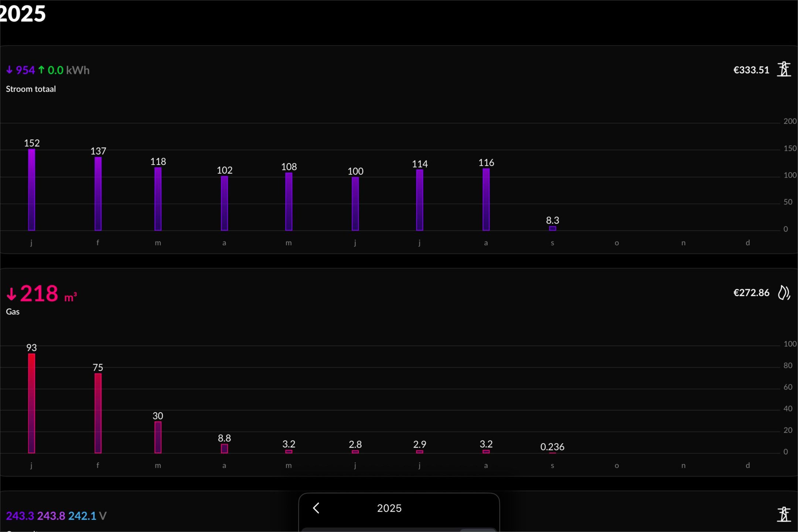Click the green up-arrow next to 0.0

tap(41, 70)
